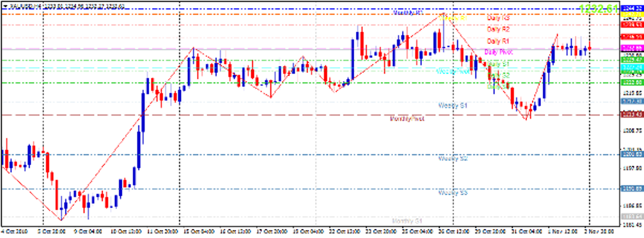Click the 23 Oct 20:00 time label
This screenshot has width=644, height=238.
click(x=380, y=231)
